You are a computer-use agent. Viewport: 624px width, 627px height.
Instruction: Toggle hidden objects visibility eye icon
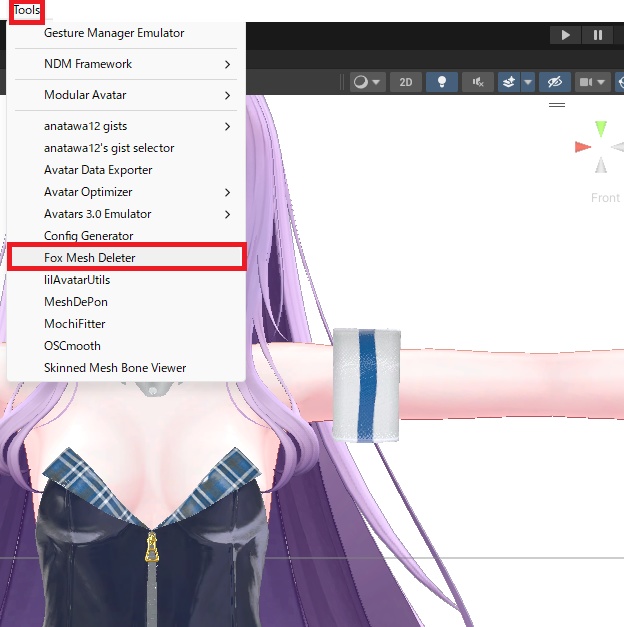click(x=554, y=82)
